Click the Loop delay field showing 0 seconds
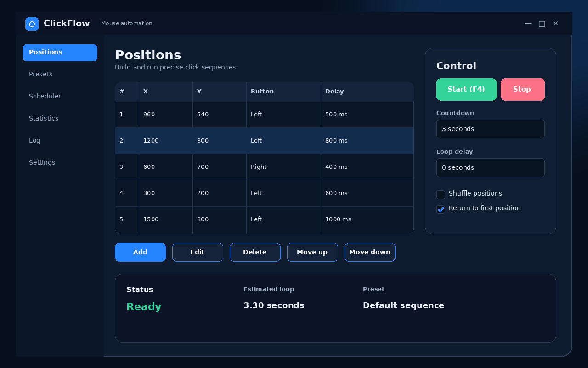The height and width of the screenshot is (368, 588). pyautogui.click(x=490, y=167)
